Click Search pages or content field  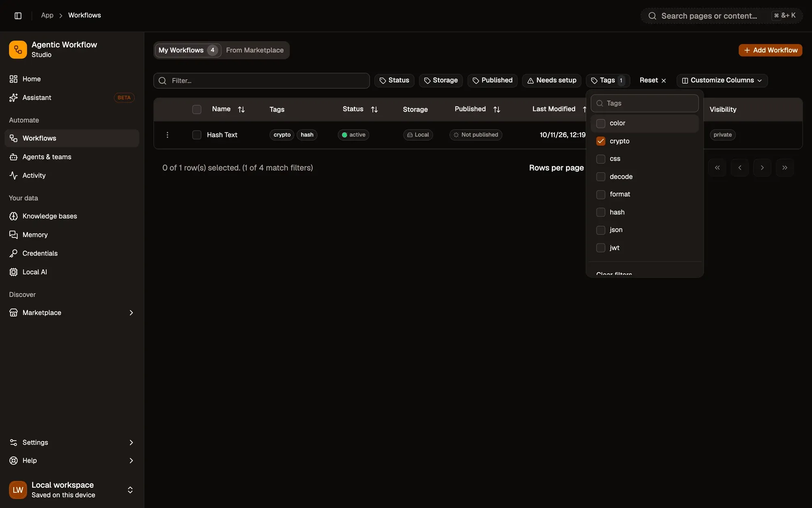tap(721, 16)
